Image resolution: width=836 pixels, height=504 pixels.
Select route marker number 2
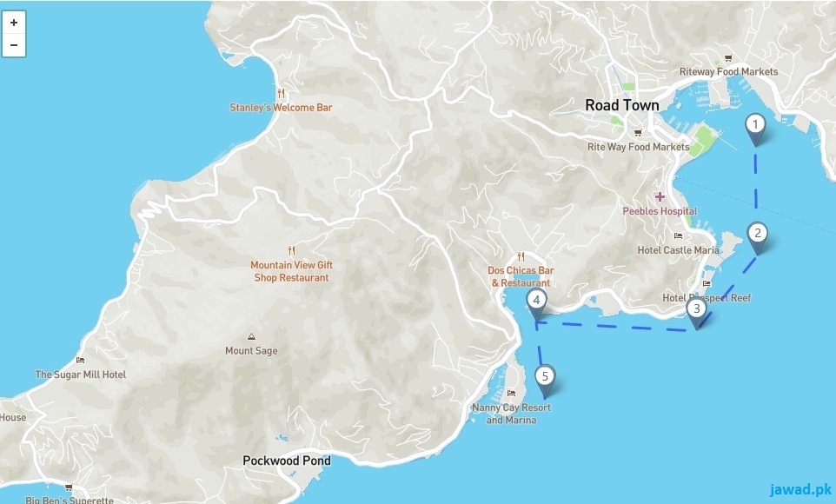click(x=757, y=238)
